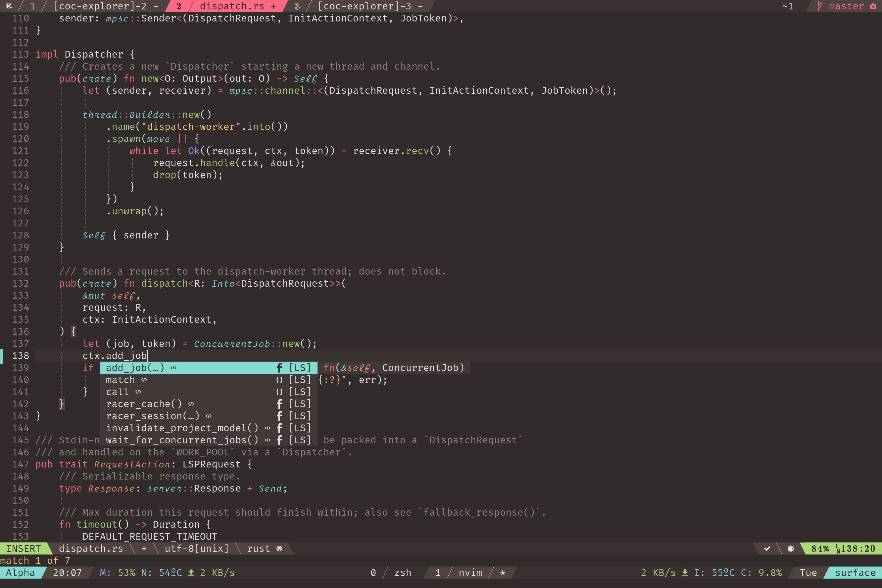Click the lock icon after master
This screenshot has height=588, width=882.
click(873, 6)
